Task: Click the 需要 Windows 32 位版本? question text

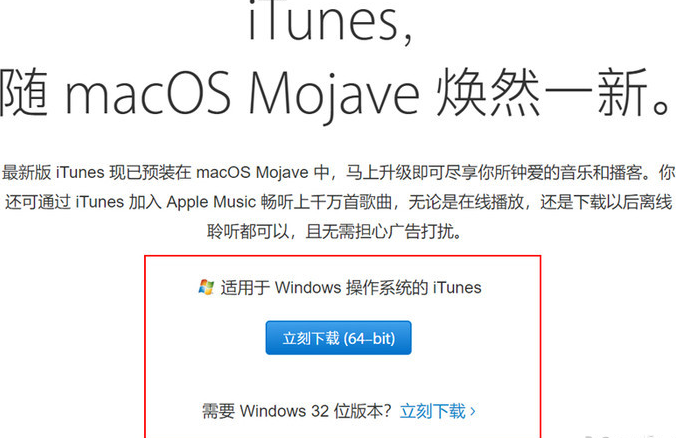Action: click(x=297, y=411)
